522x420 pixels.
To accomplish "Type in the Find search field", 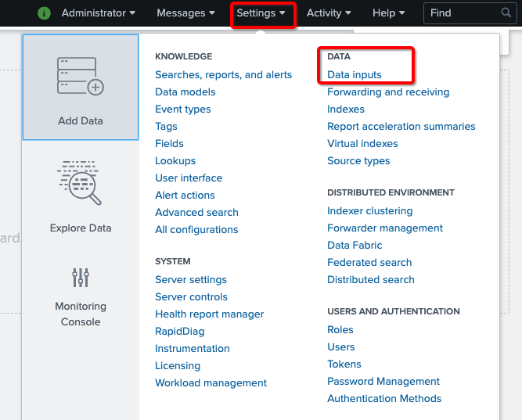I will click(x=462, y=13).
